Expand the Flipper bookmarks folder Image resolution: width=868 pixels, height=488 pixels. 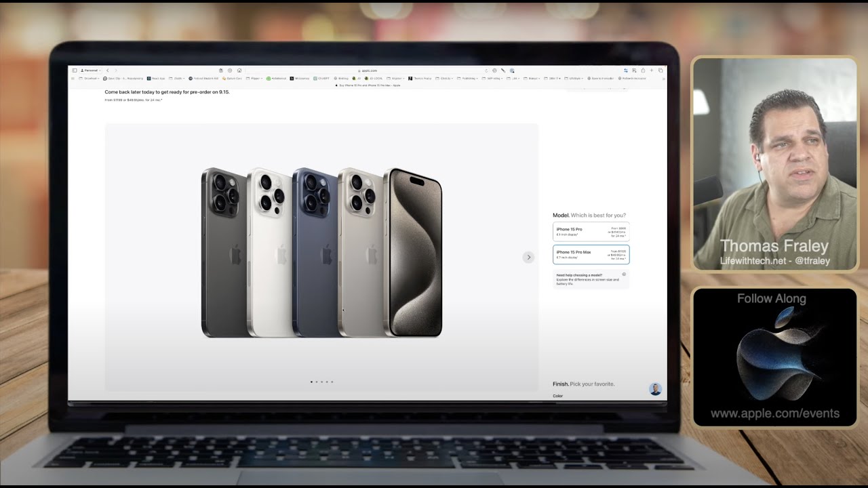254,79
